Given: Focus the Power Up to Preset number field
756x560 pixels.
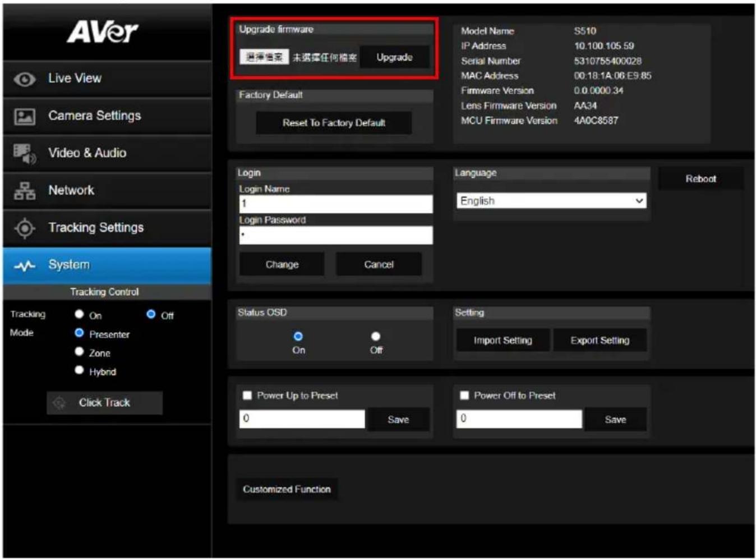Looking at the screenshot, I should pos(302,419).
